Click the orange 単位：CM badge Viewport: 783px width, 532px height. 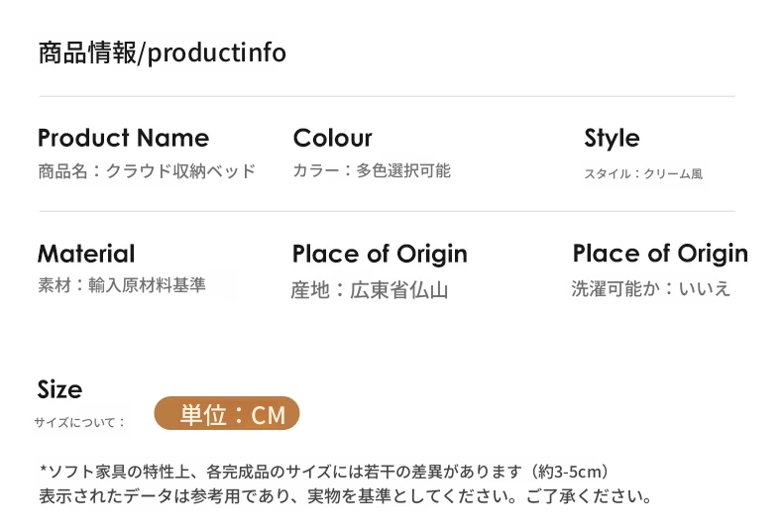coord(227,414)
